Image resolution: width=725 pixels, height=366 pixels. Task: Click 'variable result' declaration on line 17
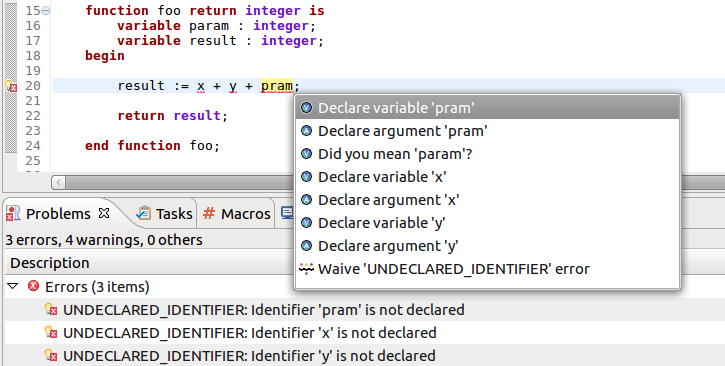point(220,41)
